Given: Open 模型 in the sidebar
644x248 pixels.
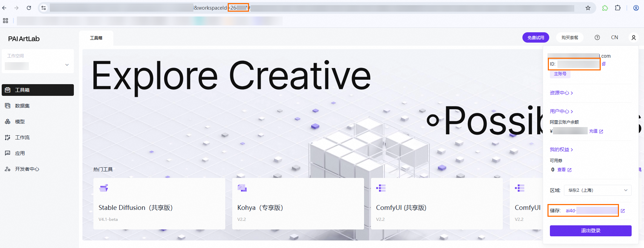Looking at the screenshot, I should tap(38, 122).
